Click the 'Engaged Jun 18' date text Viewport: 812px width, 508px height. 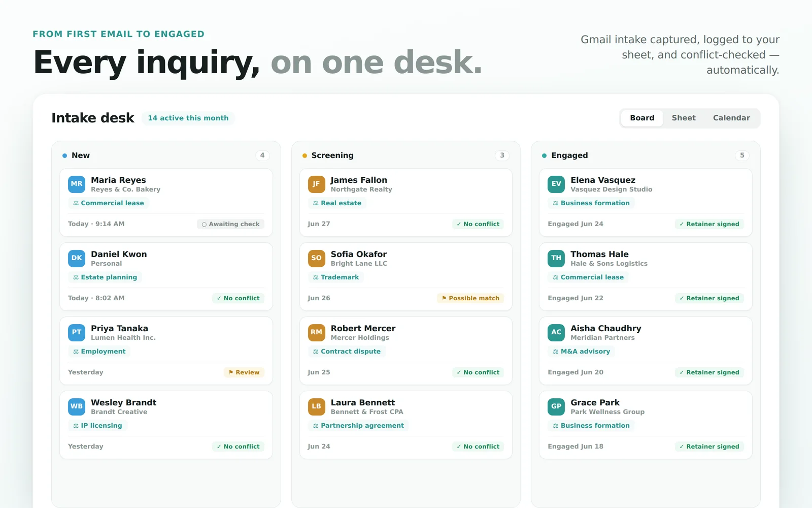576,447
